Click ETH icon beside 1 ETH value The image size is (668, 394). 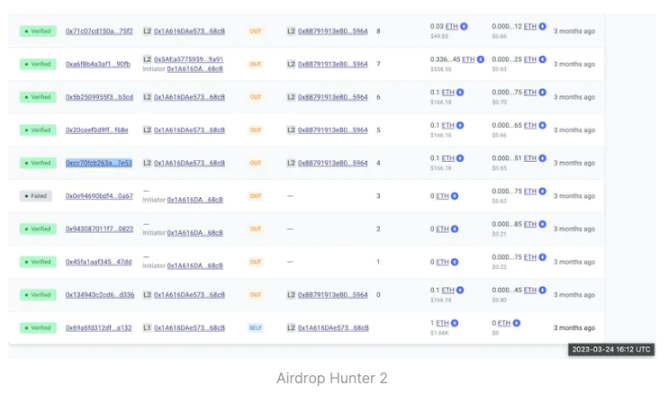point(455,323)
